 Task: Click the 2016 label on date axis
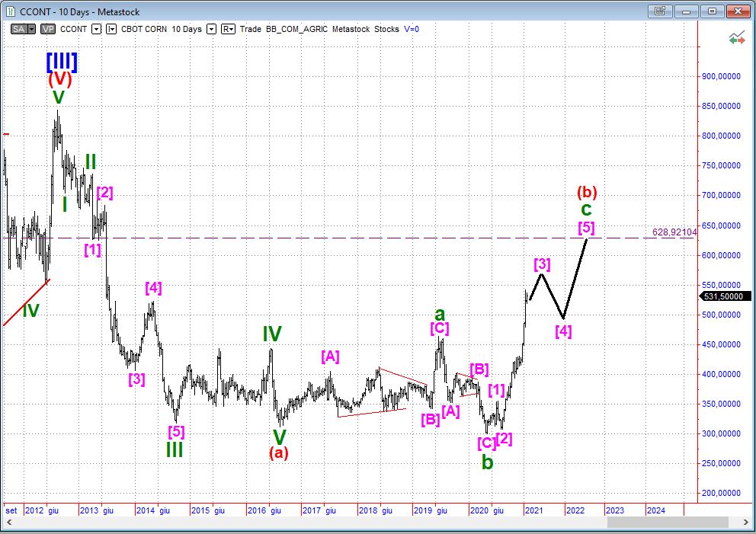pyautogui.click(x=257, y=510)
